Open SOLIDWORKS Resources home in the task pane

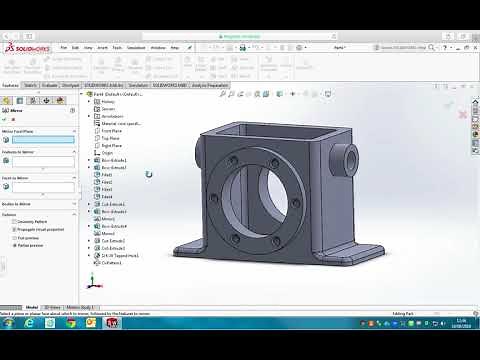pyautogui.click(x=476, y=102)
